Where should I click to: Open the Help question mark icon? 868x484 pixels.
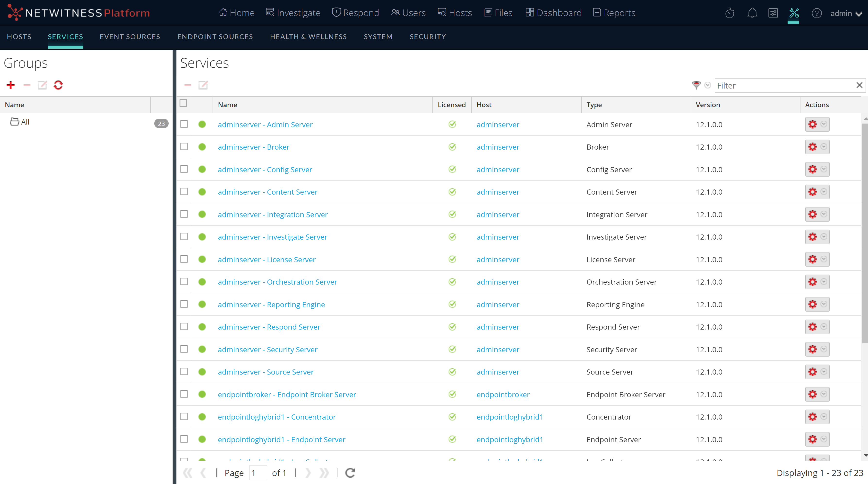click(x=817, y=13)
